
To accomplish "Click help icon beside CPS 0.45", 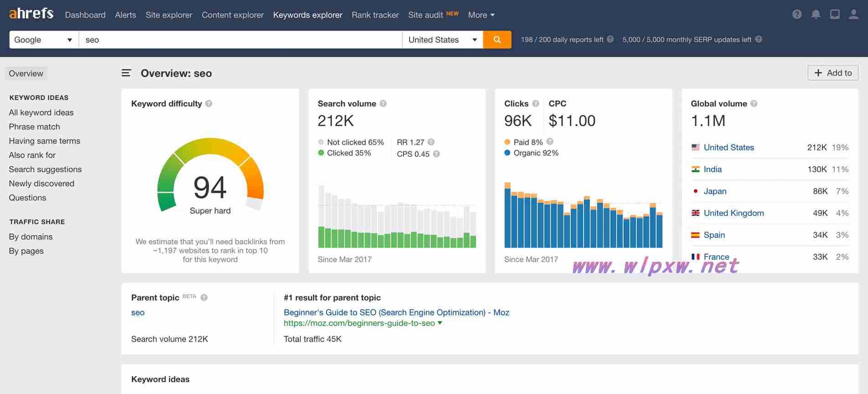I will pyautogui.click(x=436, y=154).
